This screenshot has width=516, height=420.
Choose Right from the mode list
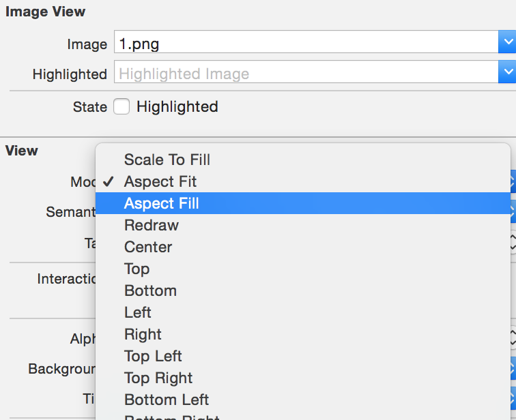pyautogui.click(x=143, y=334)
